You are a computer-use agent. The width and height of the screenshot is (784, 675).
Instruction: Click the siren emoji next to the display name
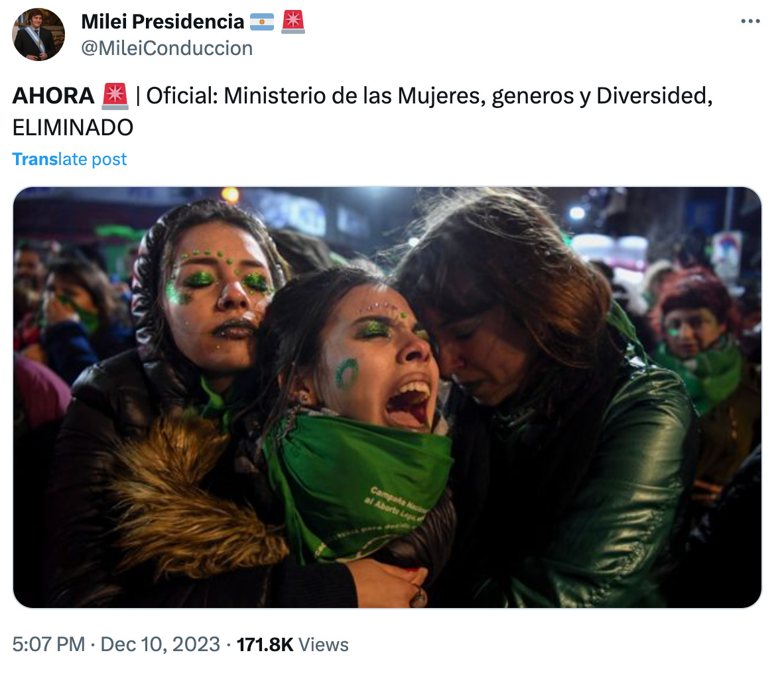pyautogui.click(x=293, y=22)
